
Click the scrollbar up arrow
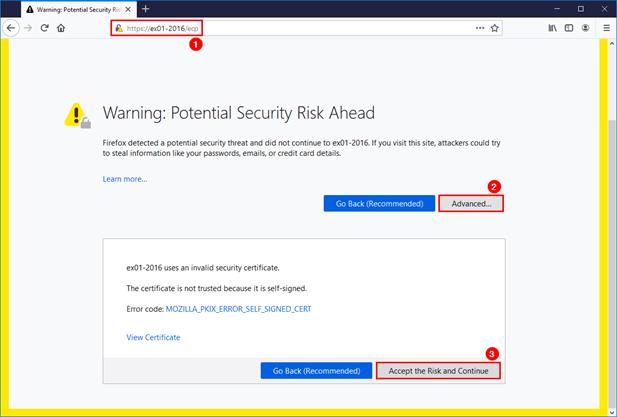pyautogui.click(x=612, y=42)
